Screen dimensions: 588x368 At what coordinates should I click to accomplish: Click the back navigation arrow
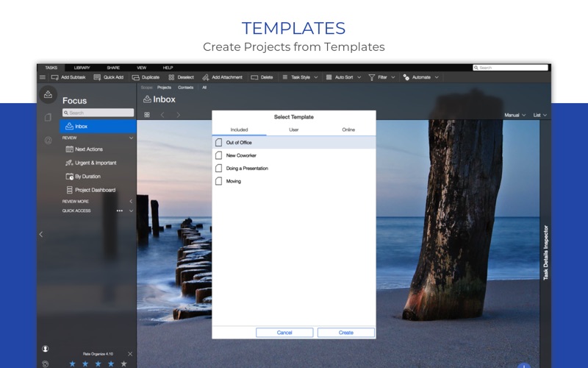pos(162,115)
